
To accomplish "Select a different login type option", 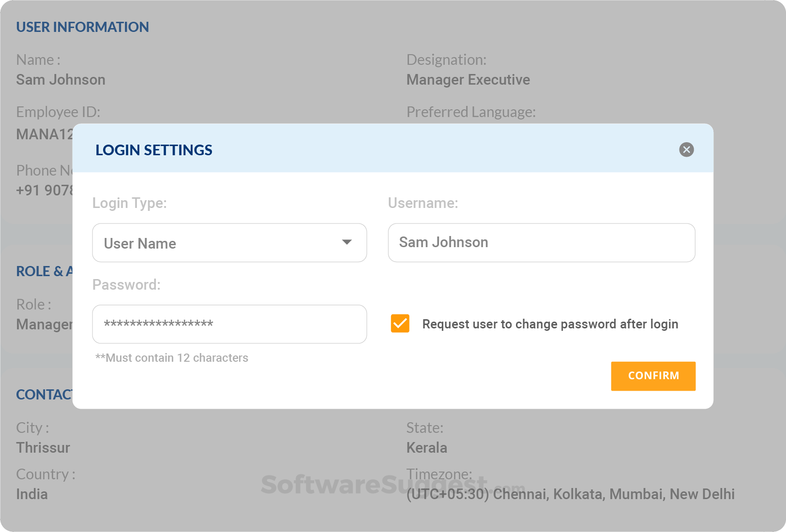I will 229,243.
